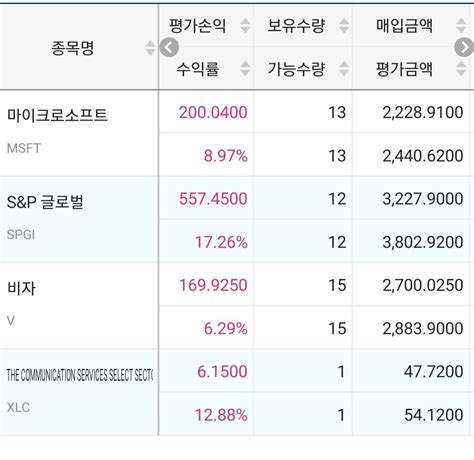Click the XLC ticker symbol

(18, 407)
